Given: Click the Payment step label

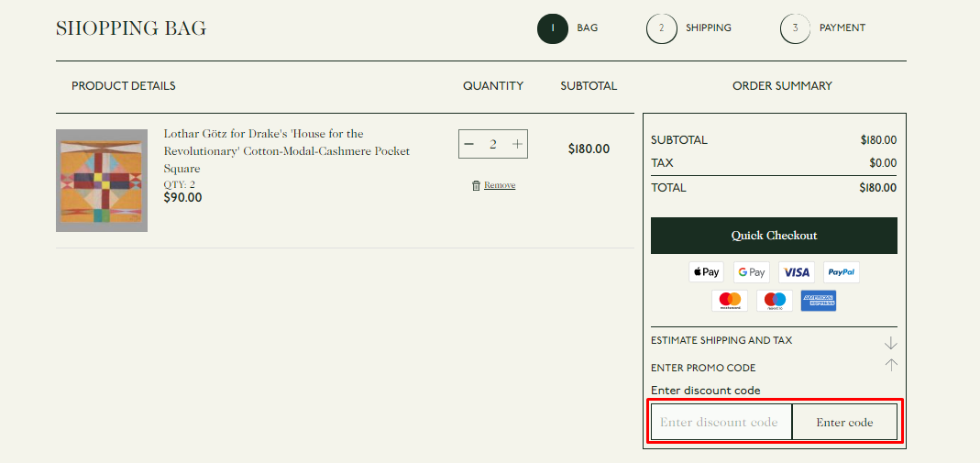Looking at the screenshot, I should pyautogui.click(x=842, y=28).
